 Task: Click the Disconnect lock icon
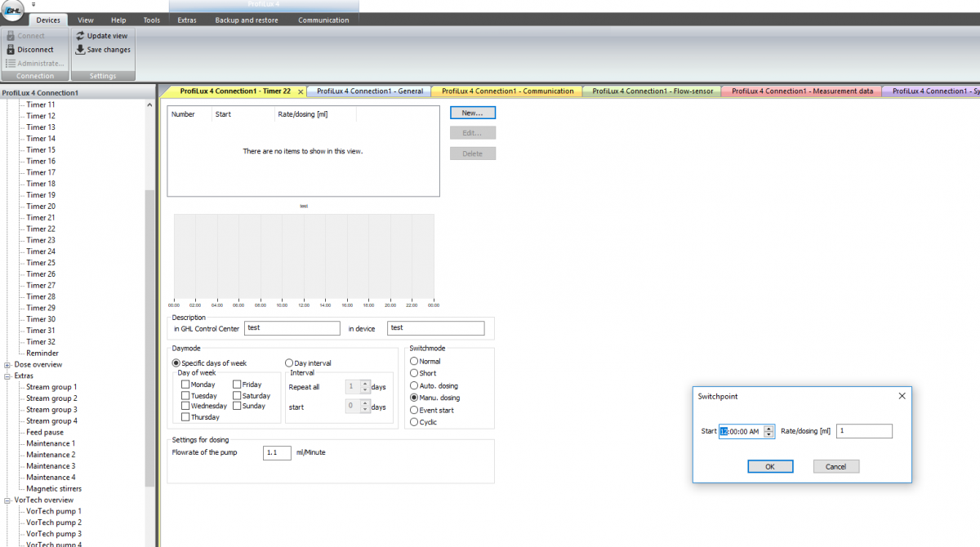11,50
